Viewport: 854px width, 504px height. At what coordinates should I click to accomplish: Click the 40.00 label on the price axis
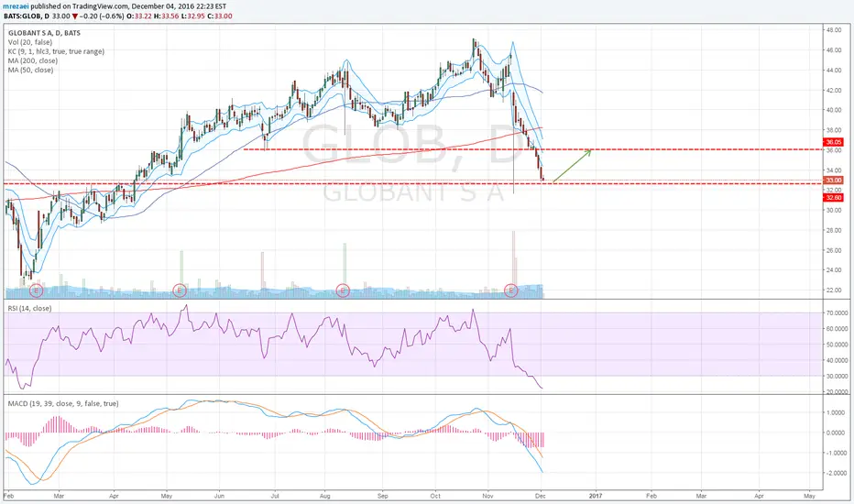(834, 110)
